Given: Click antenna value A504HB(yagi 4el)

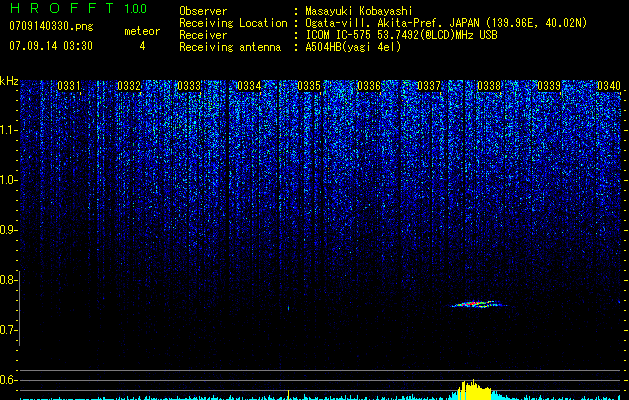Looking at the screenshot, I should (x=353, y=47).
